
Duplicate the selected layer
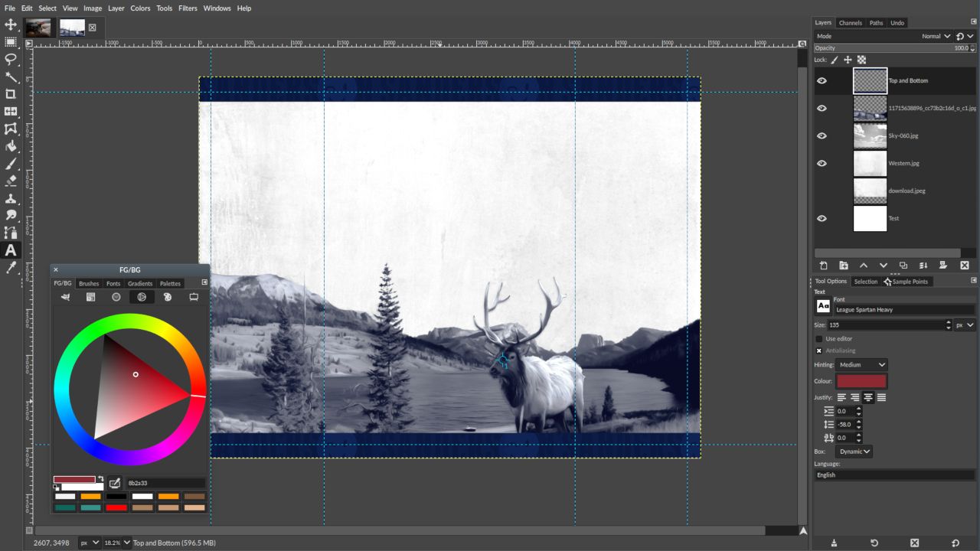(x=903, y=266)
